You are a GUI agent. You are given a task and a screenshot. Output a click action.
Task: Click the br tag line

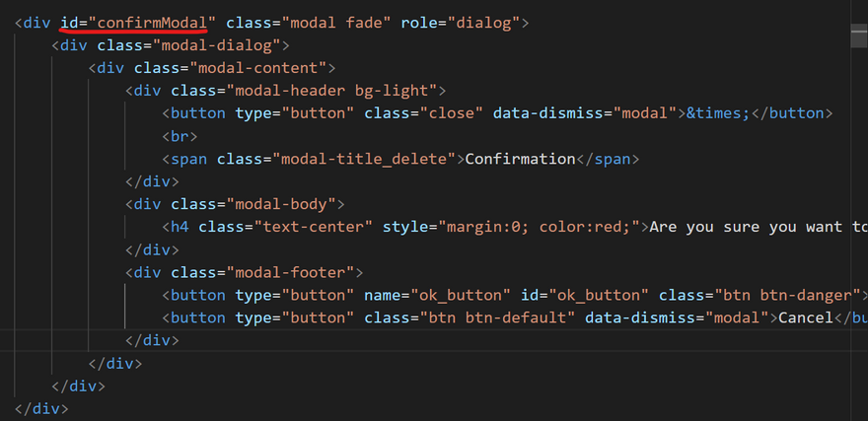click(180, 136)
